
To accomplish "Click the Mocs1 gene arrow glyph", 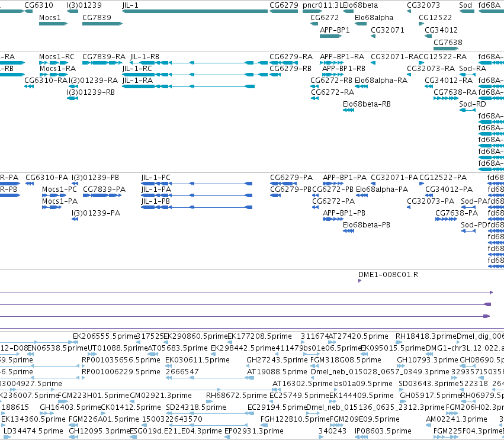I will [53, 24].
